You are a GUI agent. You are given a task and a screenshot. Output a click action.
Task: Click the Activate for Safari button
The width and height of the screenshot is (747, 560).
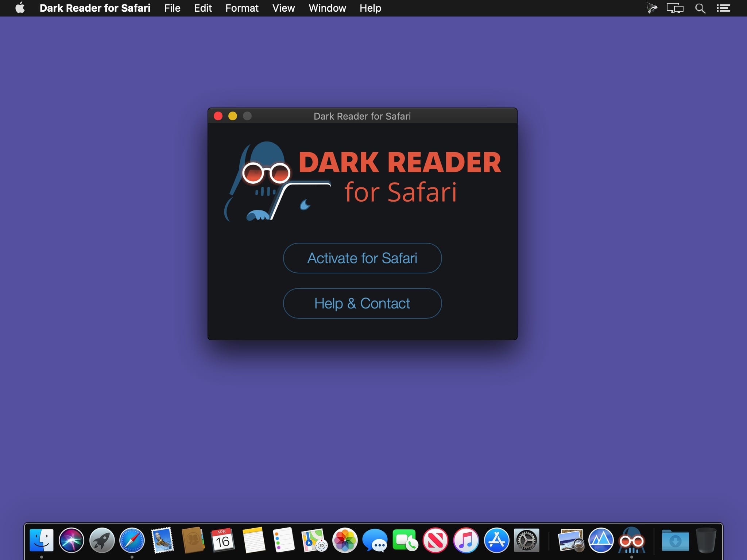(x=362, y=258)
